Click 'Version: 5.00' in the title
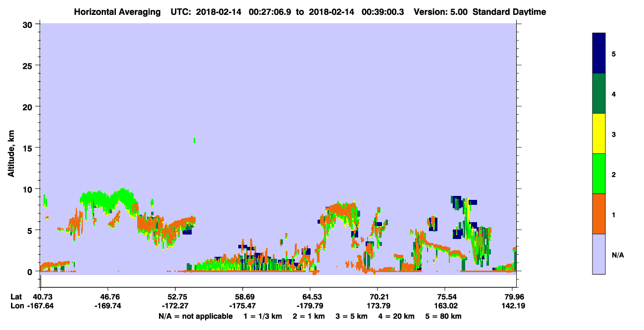The height and width of the screenshot is (330, 644). tap(440, 12)
